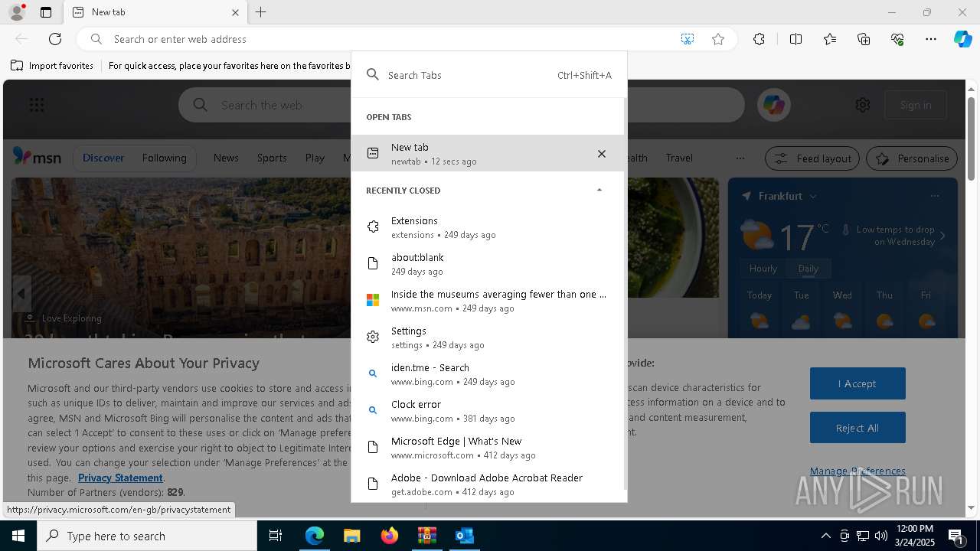Reopen Microsoft Edge What's New tab
The height and width of the screenshot is (551, 980).
pos(488,448)
